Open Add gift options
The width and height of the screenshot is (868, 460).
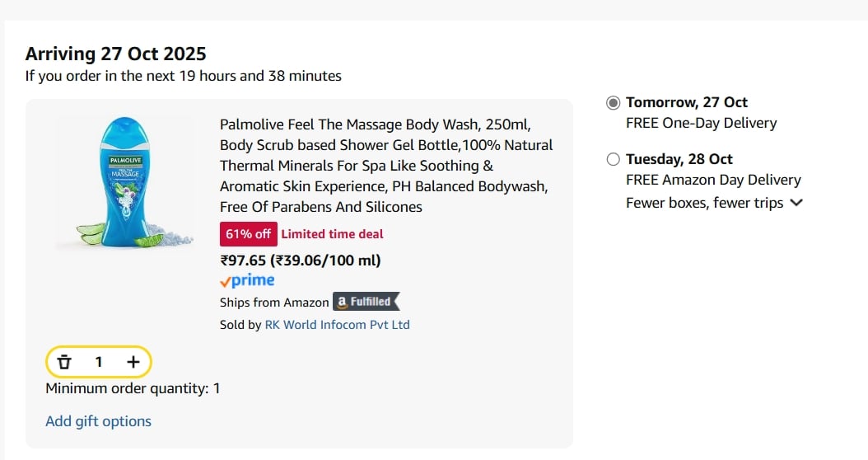pyautogui.click(x=98, y=421)
